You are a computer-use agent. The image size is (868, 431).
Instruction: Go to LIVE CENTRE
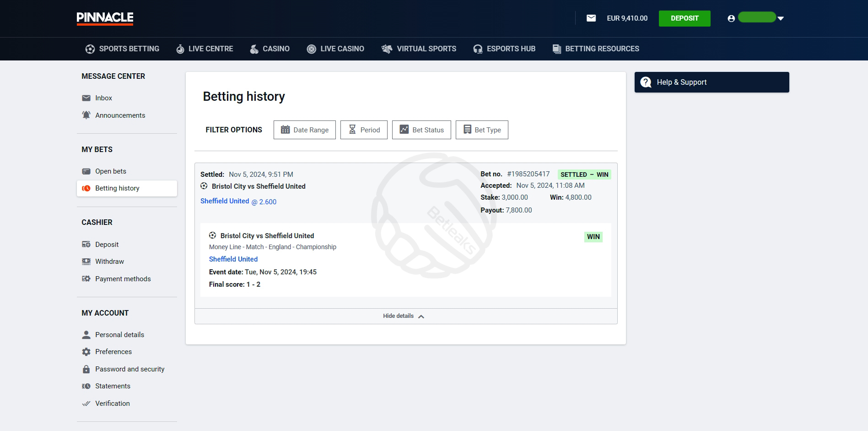tap(210, 49)
